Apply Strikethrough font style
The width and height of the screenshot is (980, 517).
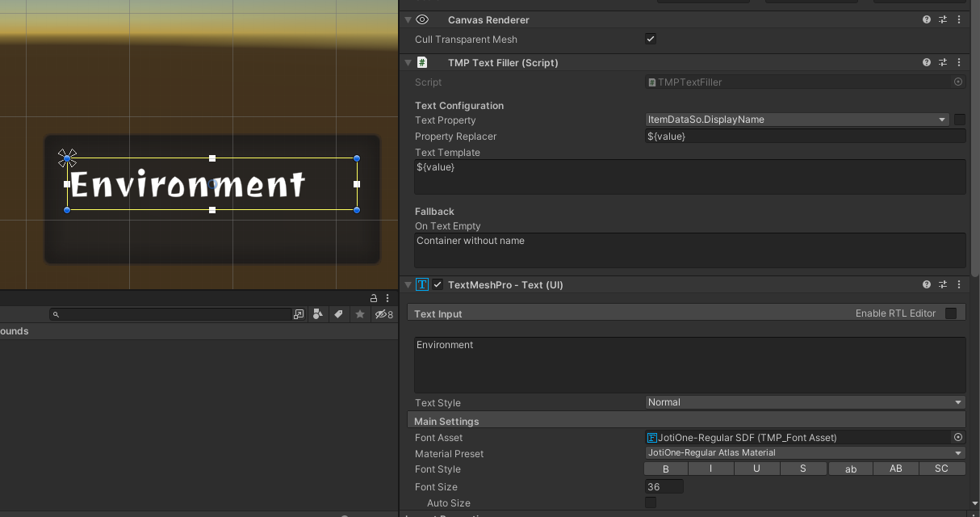pos(803,469)
